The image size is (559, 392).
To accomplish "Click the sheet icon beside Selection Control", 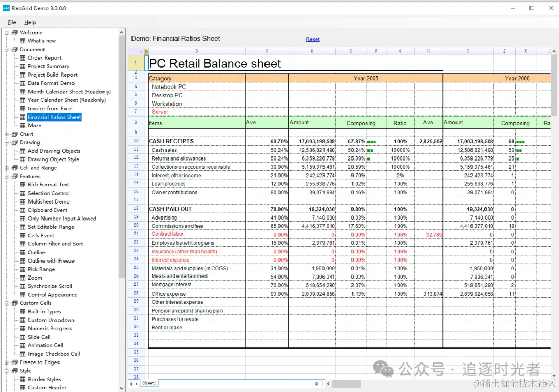I will pos(22,193).
